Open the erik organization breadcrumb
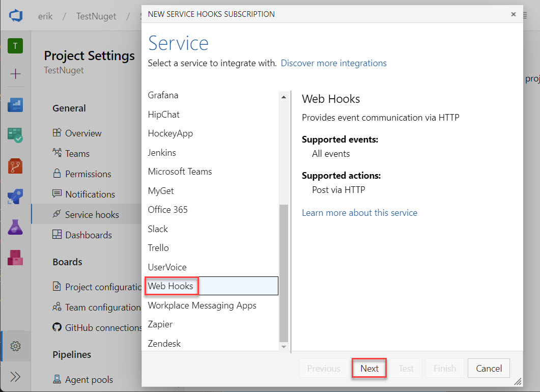 (45, 16)
